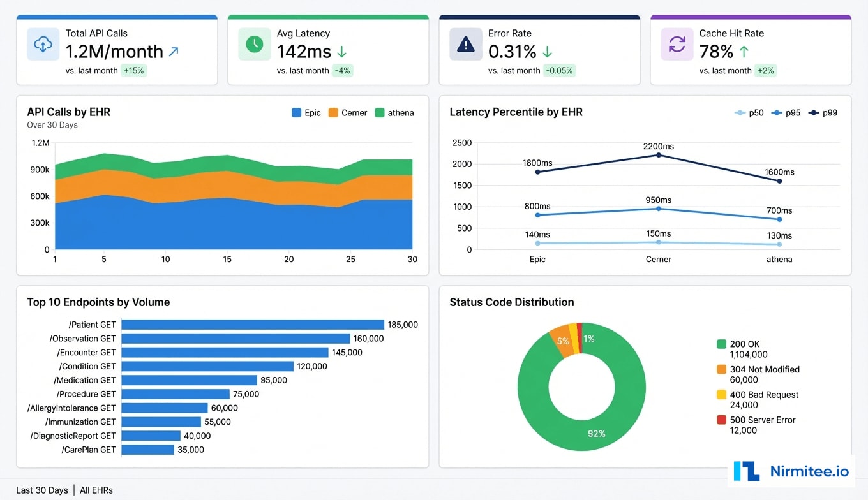Screen dimensions: 868x500
Task: Click the clock icon on Avg Latency card
Action: pyautogui.click(x=255, y=44)
